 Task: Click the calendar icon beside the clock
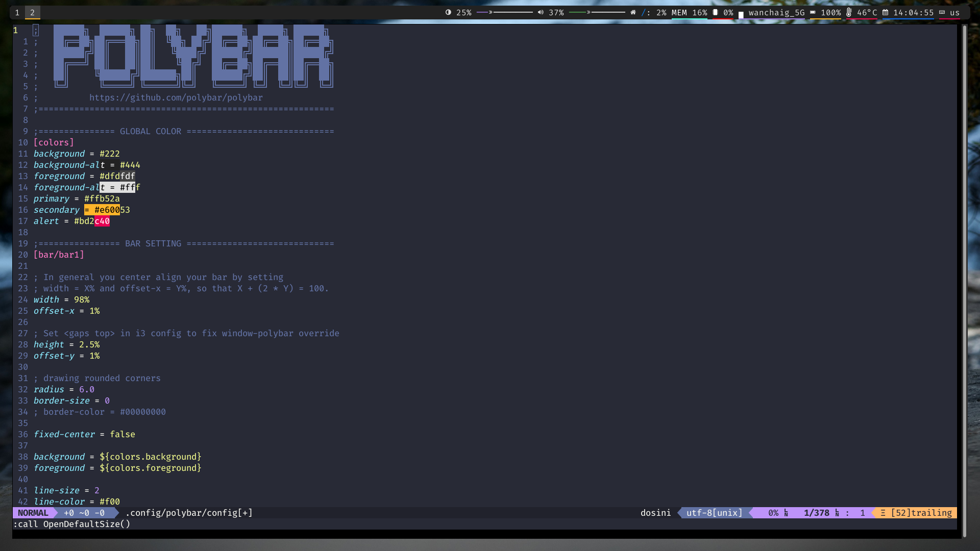(885, 12)
